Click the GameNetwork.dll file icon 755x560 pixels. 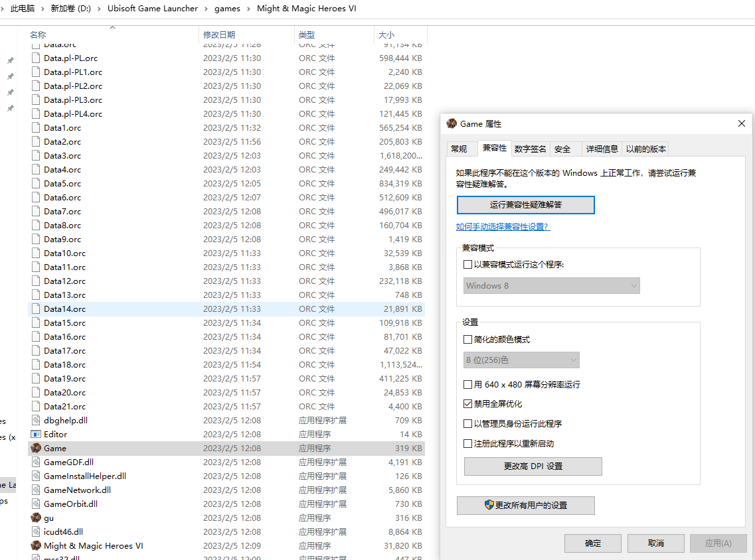37,490
